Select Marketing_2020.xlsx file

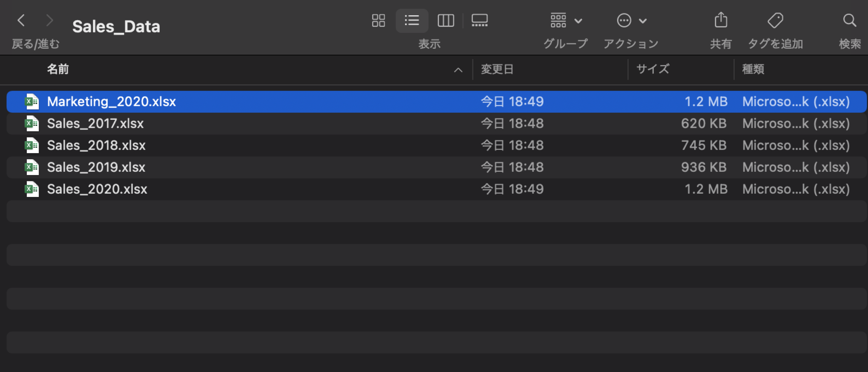[x=436, y=102]
